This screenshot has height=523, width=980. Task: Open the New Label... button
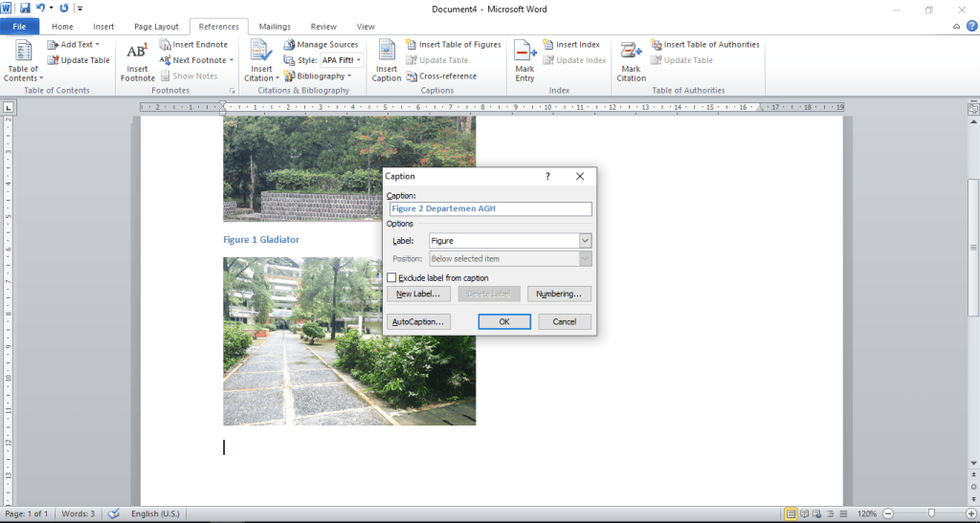click(418, 294)
